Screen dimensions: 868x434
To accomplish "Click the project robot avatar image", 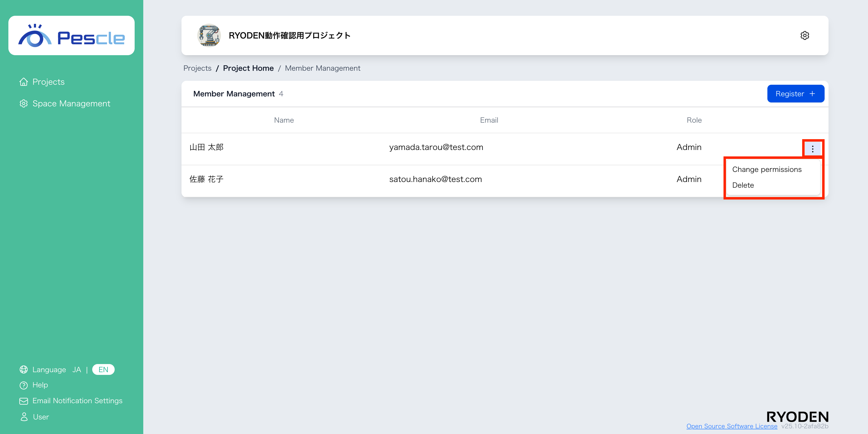I will tap(209, 35).
